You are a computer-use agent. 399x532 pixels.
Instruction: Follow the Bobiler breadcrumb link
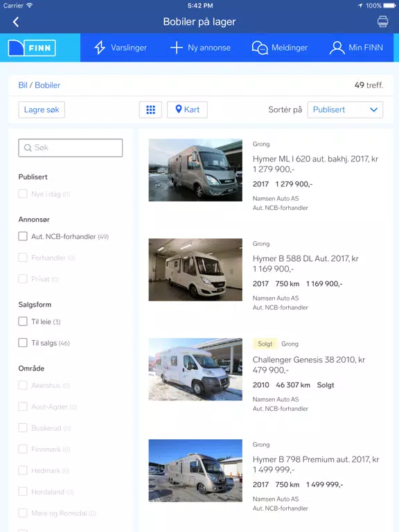(x=48, y=85)
